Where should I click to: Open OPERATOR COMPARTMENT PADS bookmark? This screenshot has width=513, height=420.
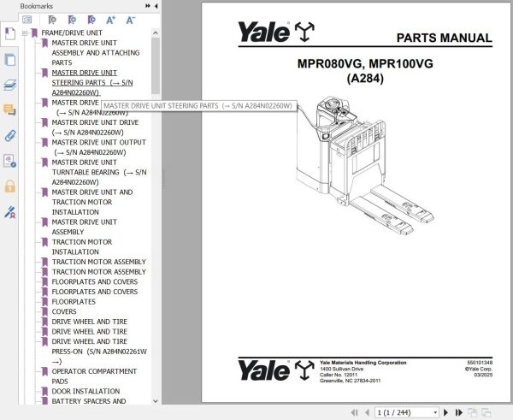click(x=94, y=376)
